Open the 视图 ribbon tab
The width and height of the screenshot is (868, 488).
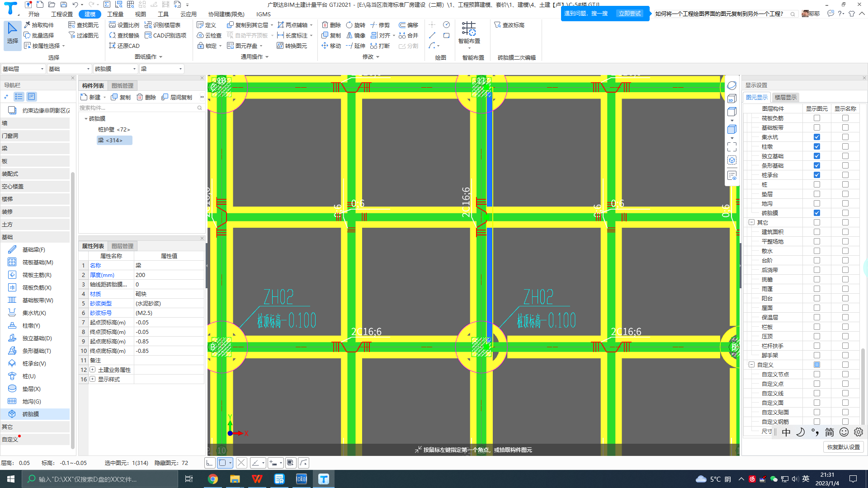point(141,14)
